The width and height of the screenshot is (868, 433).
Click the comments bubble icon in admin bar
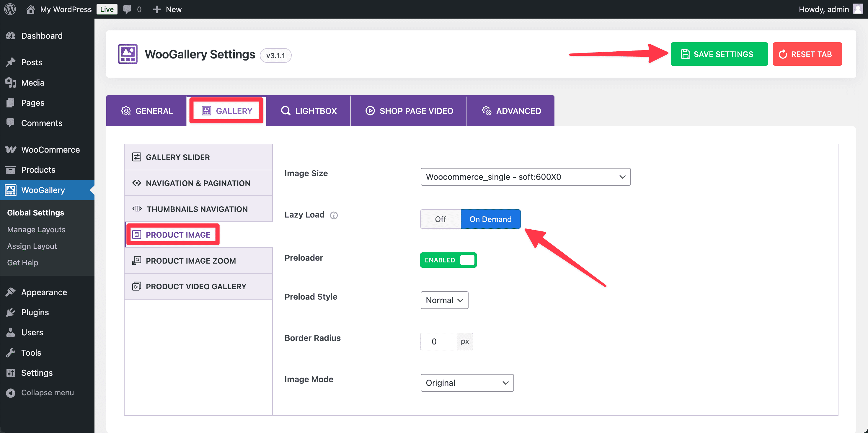tap(127, 9)
